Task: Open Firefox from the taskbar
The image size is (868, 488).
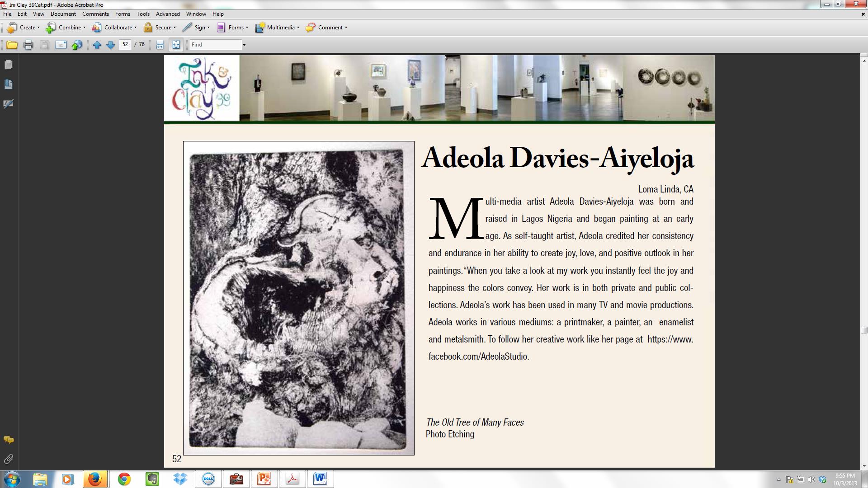Action: point(95,479)
